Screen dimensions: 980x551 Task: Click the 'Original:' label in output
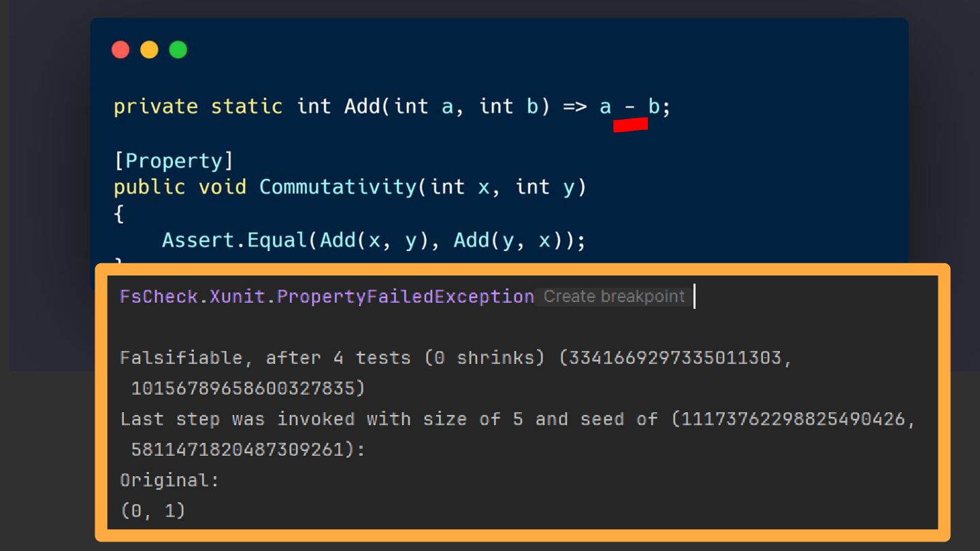tap(169, 480)
